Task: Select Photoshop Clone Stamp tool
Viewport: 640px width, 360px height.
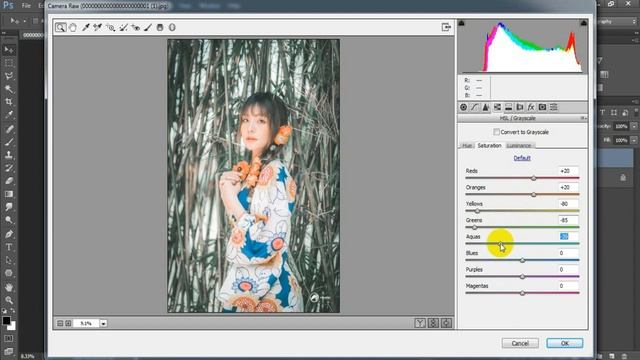Action: pos(9,155)
